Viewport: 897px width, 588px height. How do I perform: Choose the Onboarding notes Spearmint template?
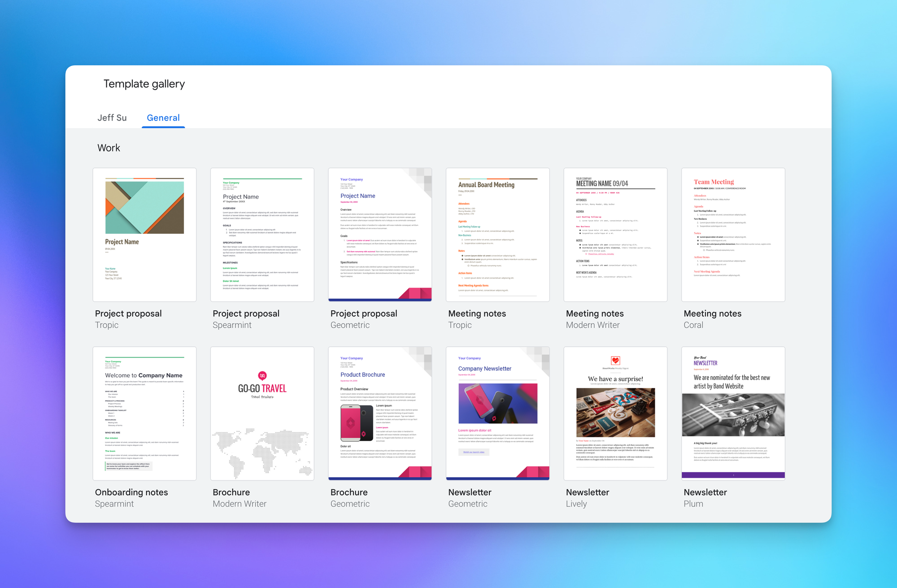tap(144, 413)
